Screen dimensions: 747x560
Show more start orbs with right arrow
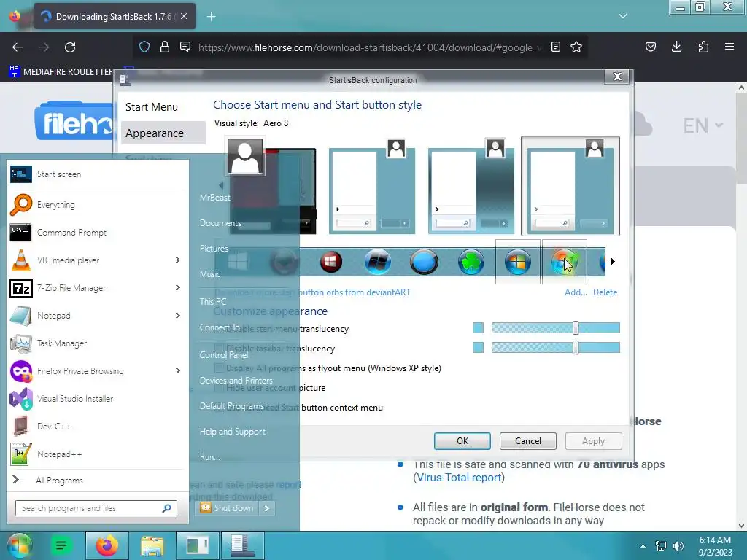pyautogui.click(x=613, y=262)
